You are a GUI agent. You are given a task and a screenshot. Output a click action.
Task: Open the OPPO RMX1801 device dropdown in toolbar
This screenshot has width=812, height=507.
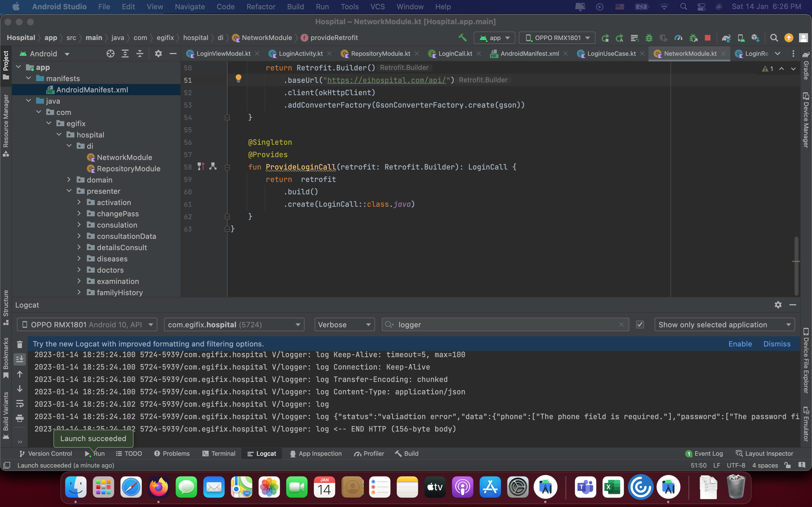point(557,38)
